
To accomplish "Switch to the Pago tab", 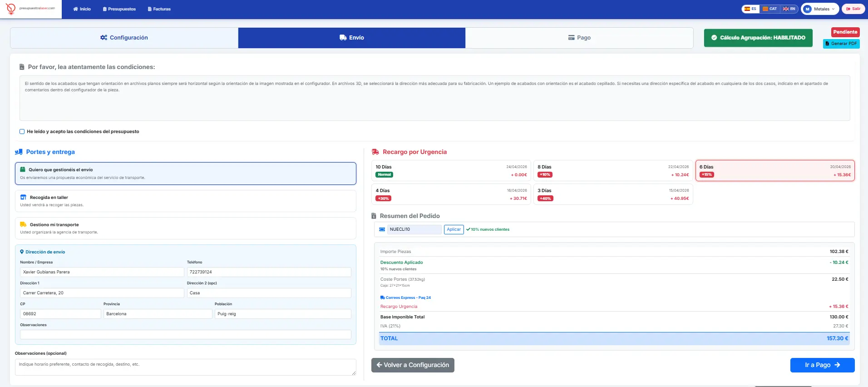I will point(579,38).
